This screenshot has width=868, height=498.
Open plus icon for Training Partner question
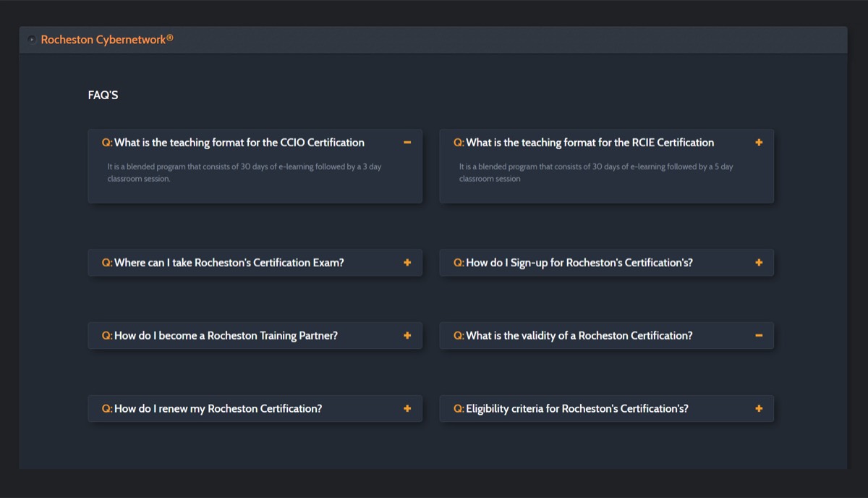(407, 336)
